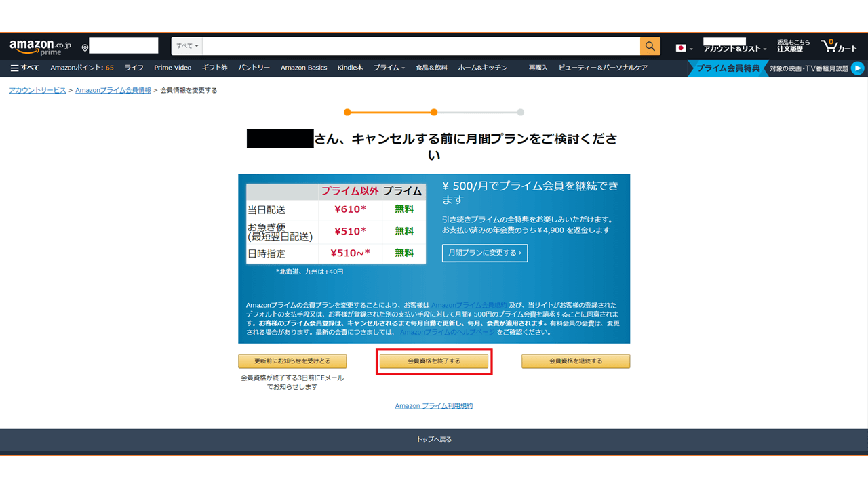Open the すべて search category dropdown
This screenshot has width=868, height=488.
[186, 45]
